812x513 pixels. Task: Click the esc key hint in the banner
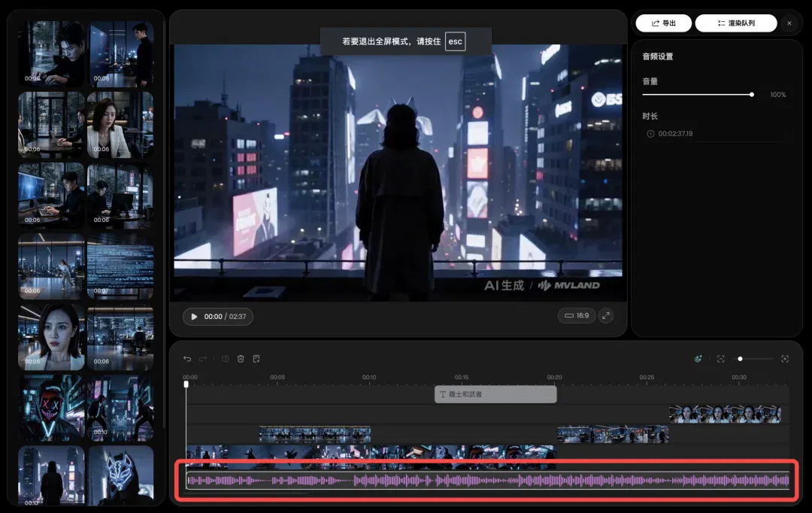coord(455,41)
